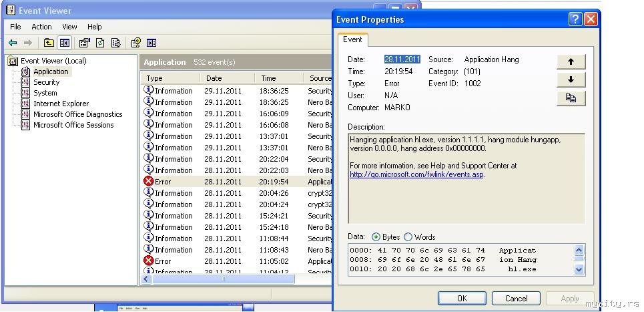Image resolution: width=644 pixels, height=312 pixels.
Task: Click the 16:06:09 Information row
Action: pyautogui.click(x=237, y=114)
